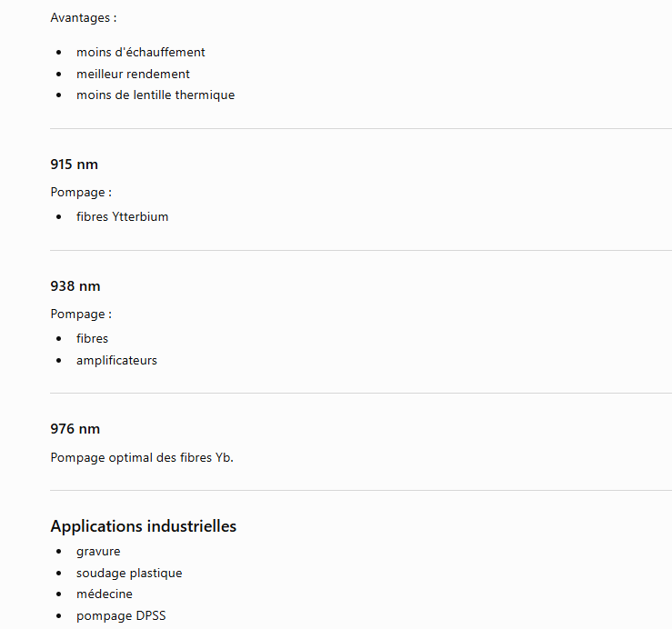Image resolution: width=672 pixels, height=629 pixels.
Task: Click the fibres Ytterbium bullet
Action: pyautogui.click(x=122, y=217)
